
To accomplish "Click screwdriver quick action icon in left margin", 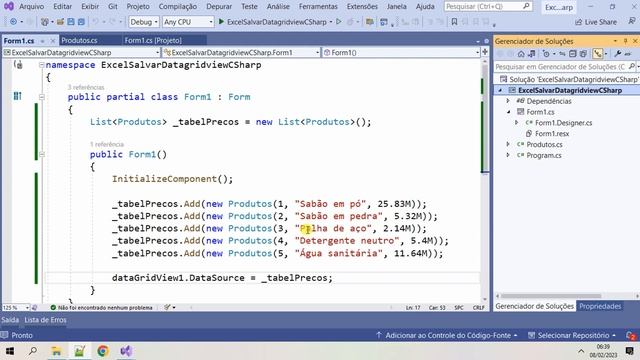I will pos(18,64).
